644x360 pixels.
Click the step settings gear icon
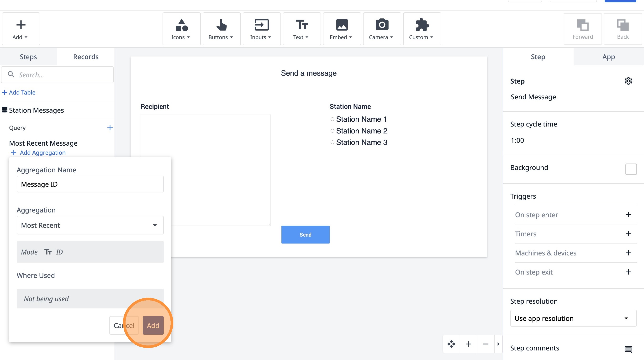pos(628,81)
